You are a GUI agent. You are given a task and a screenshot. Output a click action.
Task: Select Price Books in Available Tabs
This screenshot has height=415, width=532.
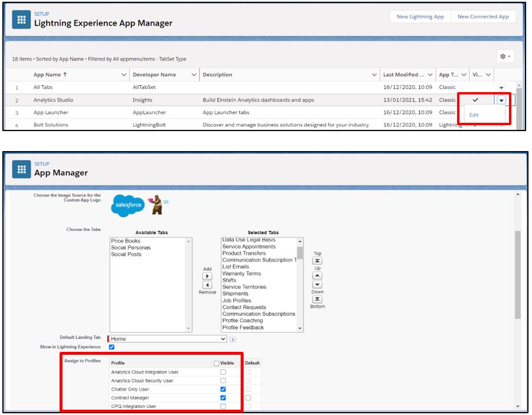126,241
